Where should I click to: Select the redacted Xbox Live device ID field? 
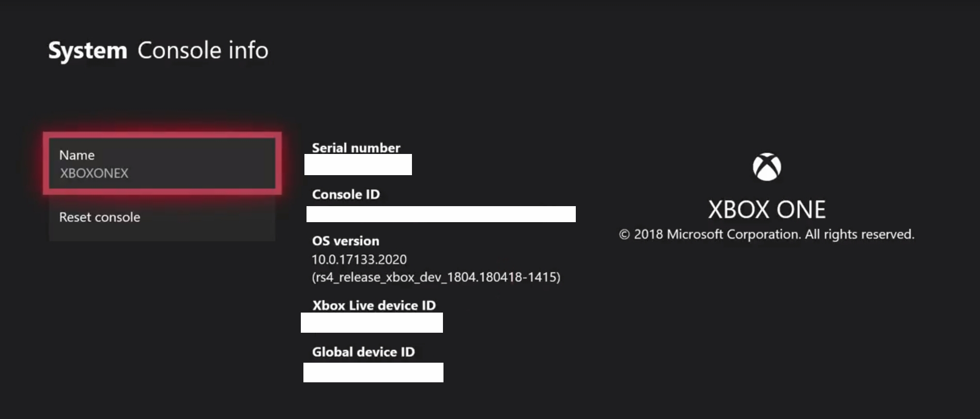(x=371, y=322)
